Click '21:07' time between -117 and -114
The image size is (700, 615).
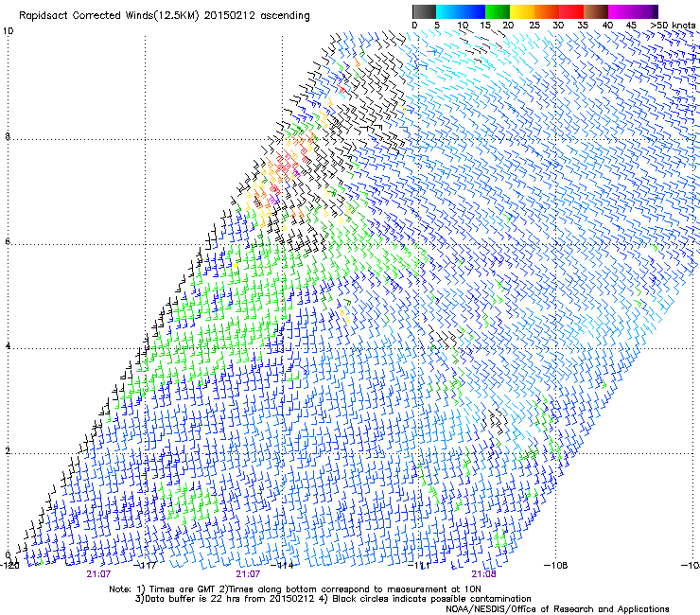[248, 574]
